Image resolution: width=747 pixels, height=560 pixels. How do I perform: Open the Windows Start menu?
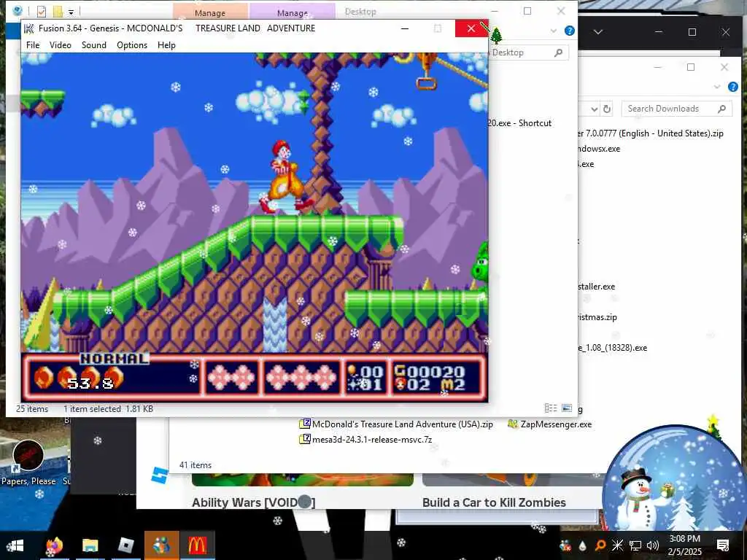tap(15, 545)
